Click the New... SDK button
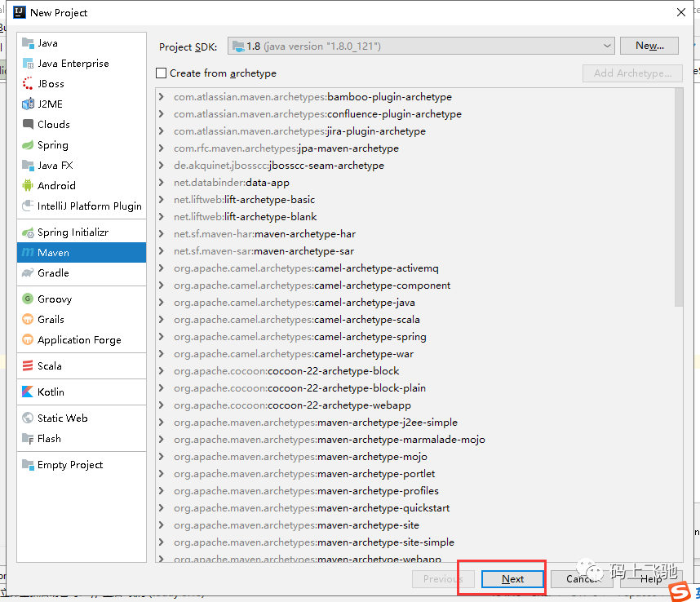Screen dimensions: 700x602 [649, 46]
